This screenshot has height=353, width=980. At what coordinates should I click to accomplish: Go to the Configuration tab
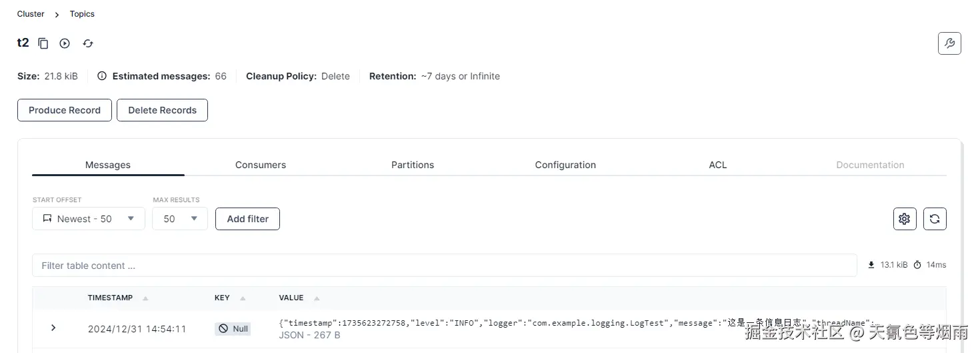pos(565,165)
